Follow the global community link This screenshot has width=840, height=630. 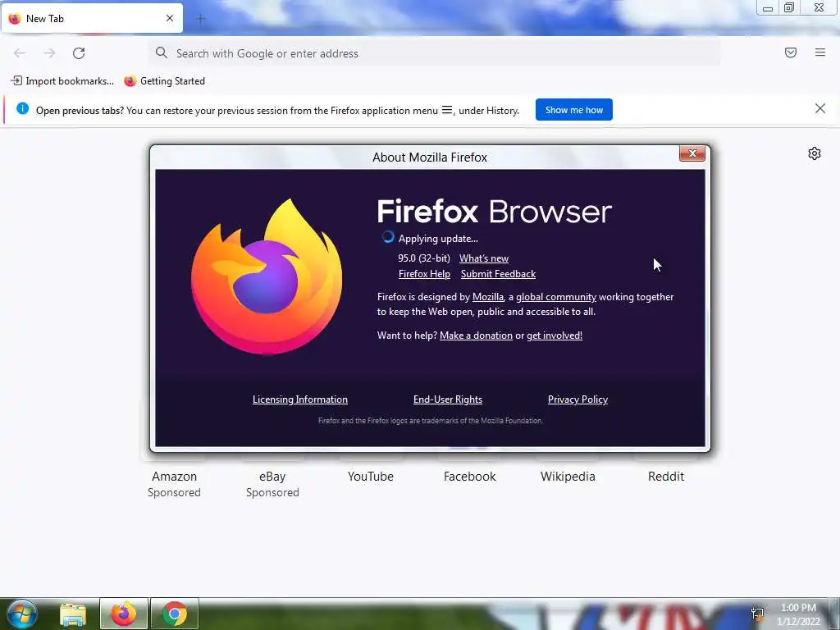point(556,297)
